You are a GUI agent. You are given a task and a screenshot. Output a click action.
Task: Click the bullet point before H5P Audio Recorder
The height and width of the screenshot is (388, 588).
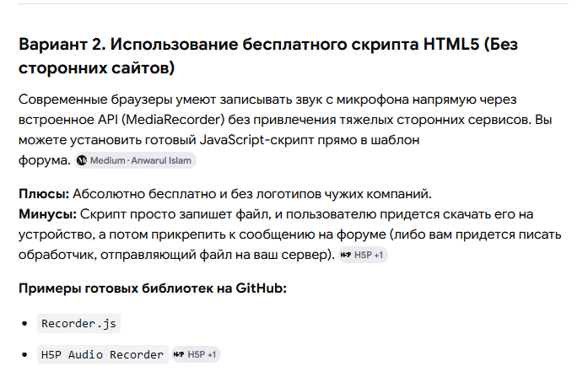[24, 354]
